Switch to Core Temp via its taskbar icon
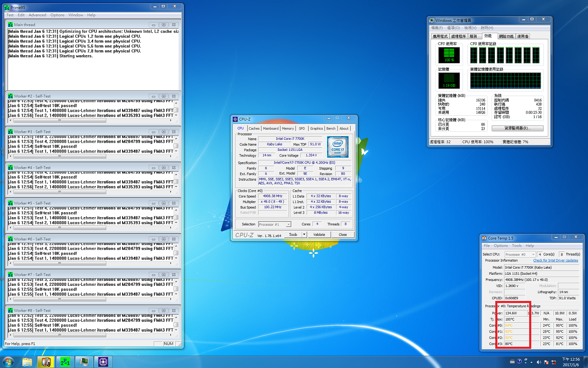588x368 pixels. pos(46,362)
